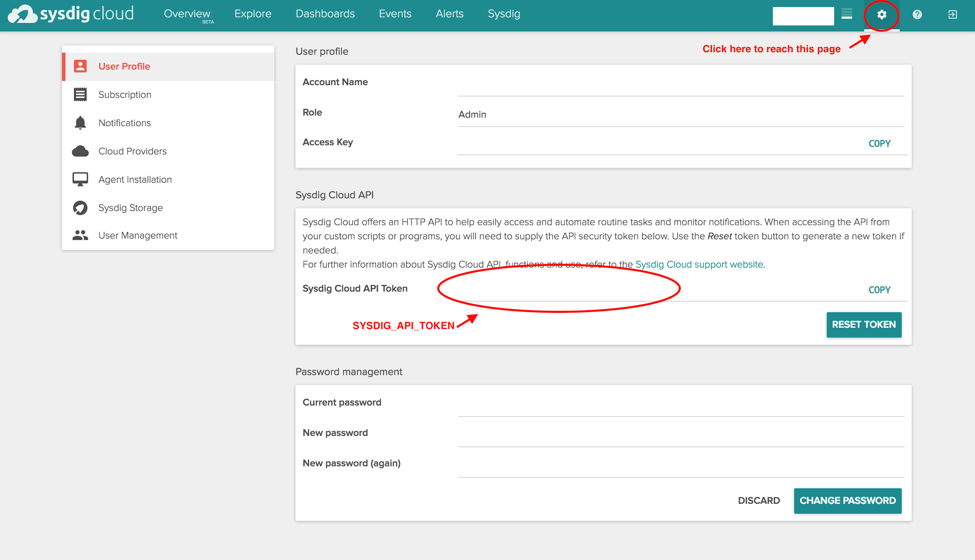Open the Dashboards tab

[x=325, y=14]
